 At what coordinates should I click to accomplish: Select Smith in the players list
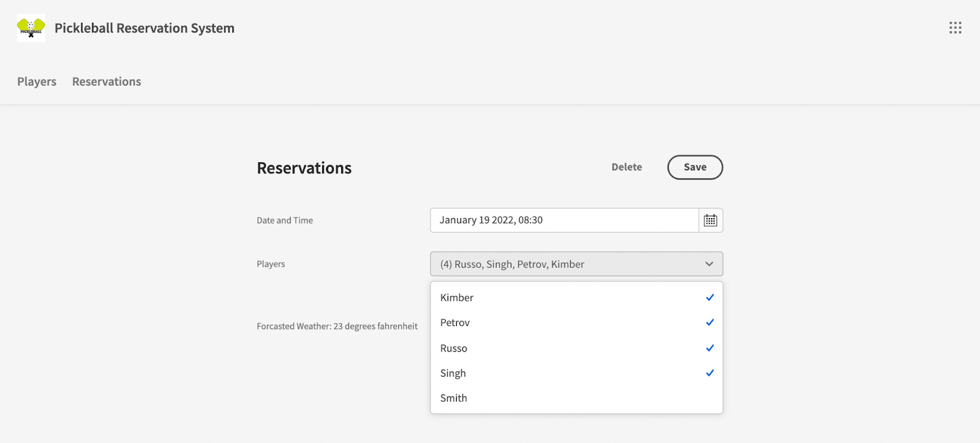click(x=454, y=398)
